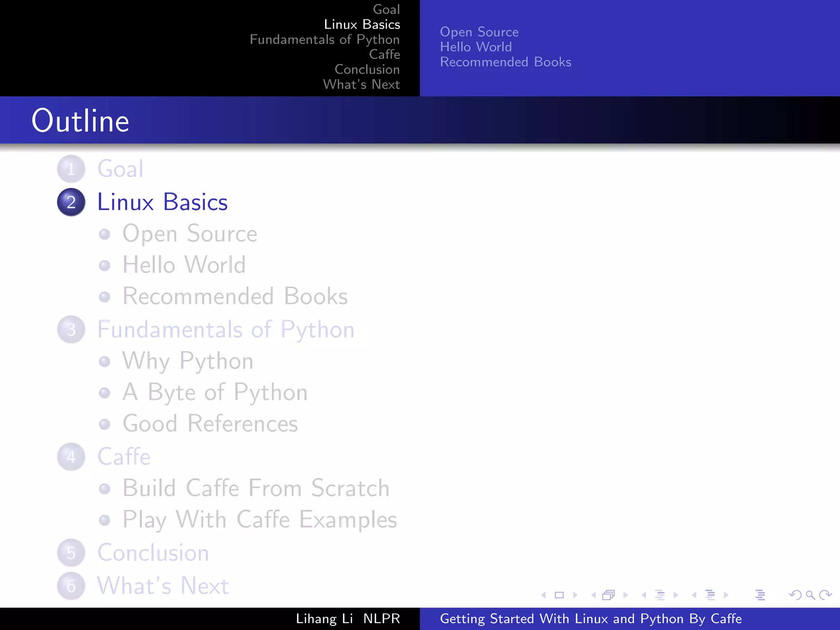Go to next frame arrow
This screenshot has width=840, height=630.
[x=625, y=595]
